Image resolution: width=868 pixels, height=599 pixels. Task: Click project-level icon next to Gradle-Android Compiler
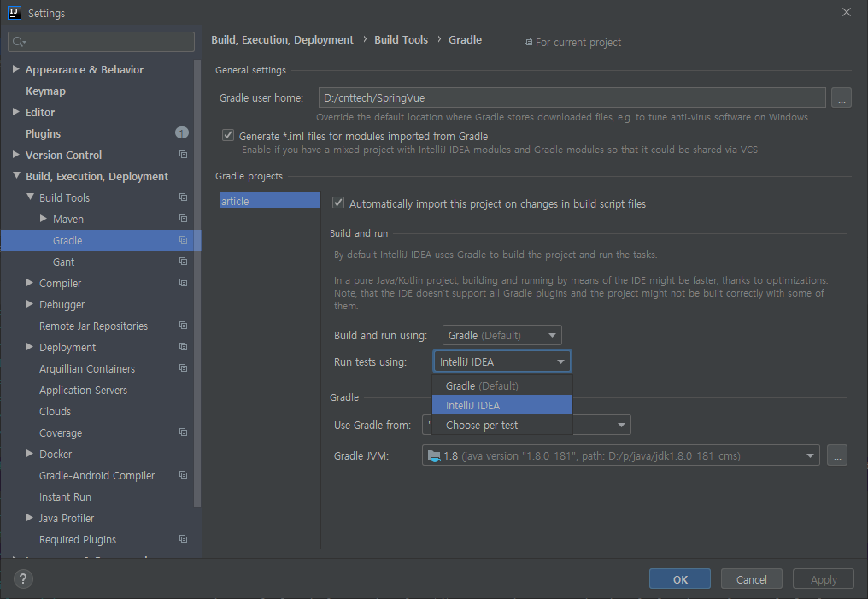(183, 475)
